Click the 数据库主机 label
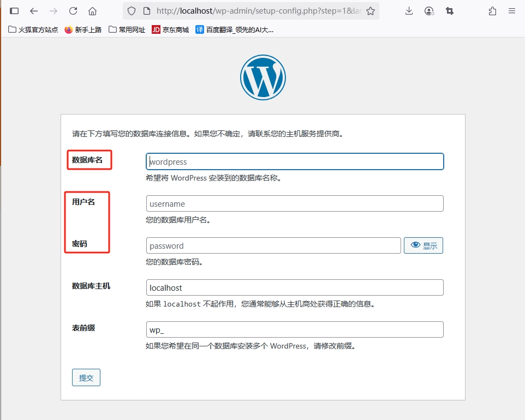The width and height of the screenshot is (525, 420). pos(91,286)
